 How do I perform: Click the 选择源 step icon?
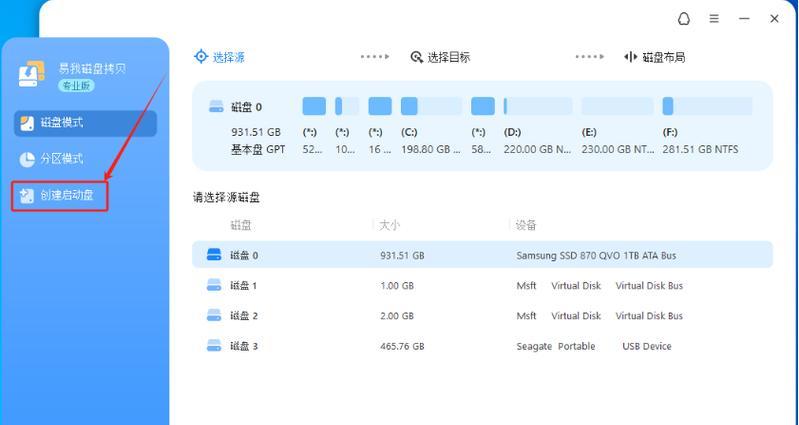[x=201, y=57]
